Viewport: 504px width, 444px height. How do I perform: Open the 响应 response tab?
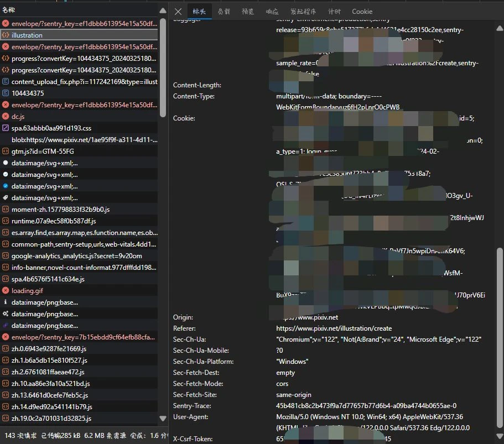tap(272, 12)
